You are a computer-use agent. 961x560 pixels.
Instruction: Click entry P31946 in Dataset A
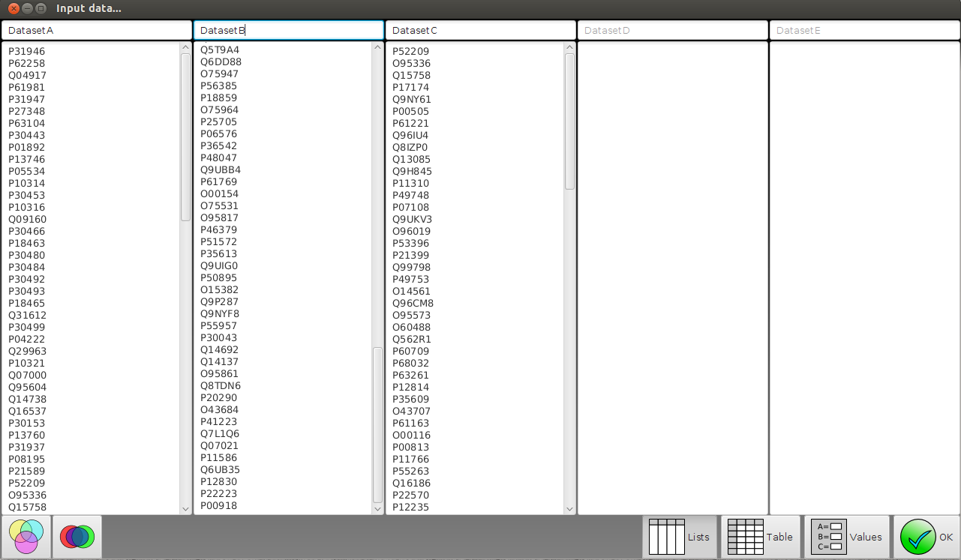[27, 51]
